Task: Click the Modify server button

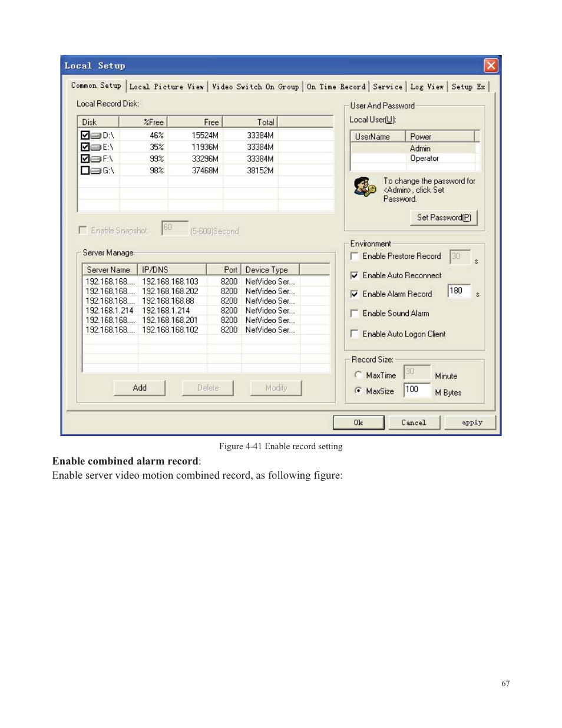Action: [276, 388]
